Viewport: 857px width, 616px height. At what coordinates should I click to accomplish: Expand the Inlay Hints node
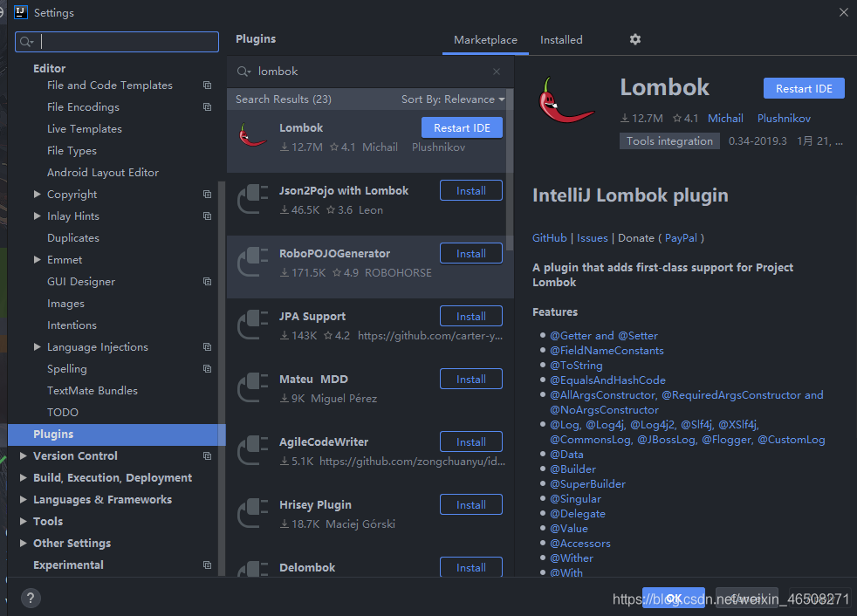pos(38,216)
